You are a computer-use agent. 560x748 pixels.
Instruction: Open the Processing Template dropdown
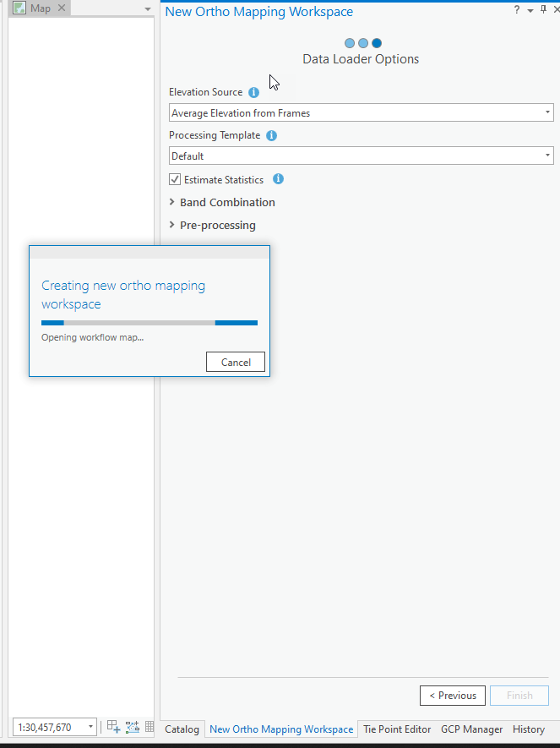click(x=361, y=156)
